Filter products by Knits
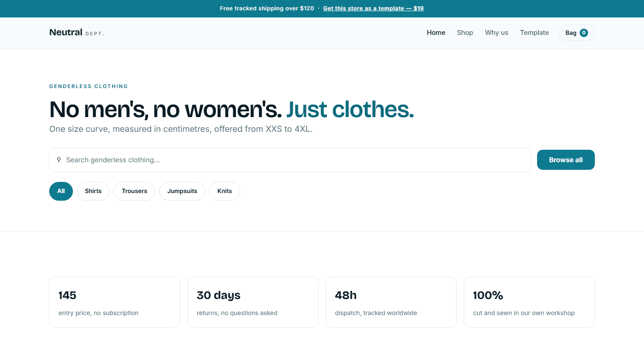This screenshot has width=644, height=362. pos(225,191)
